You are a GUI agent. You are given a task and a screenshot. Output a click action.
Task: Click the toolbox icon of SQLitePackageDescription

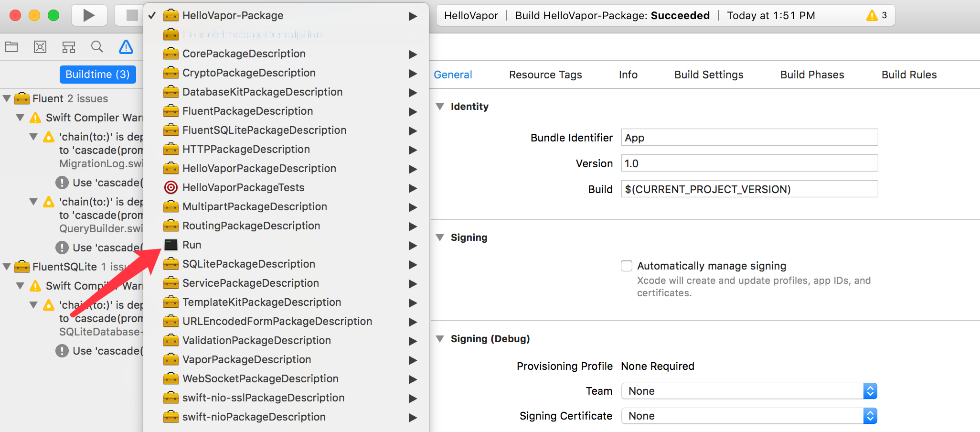pos(171,264)
